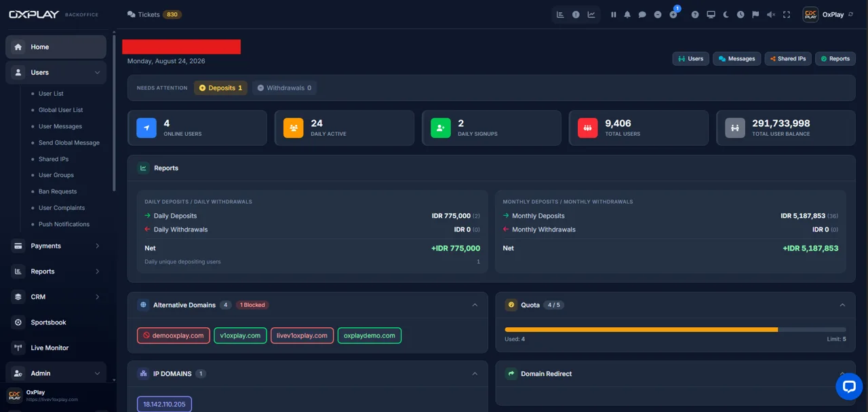Viewport: 868px width, 412px height.
Task: Click domain chip oxplaydemo.com
Action: (x=370, y=335)
